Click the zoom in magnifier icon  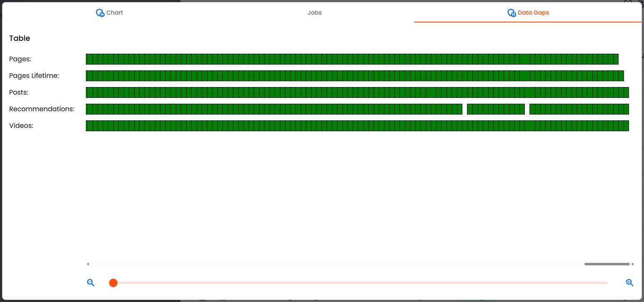pos(629,283)
